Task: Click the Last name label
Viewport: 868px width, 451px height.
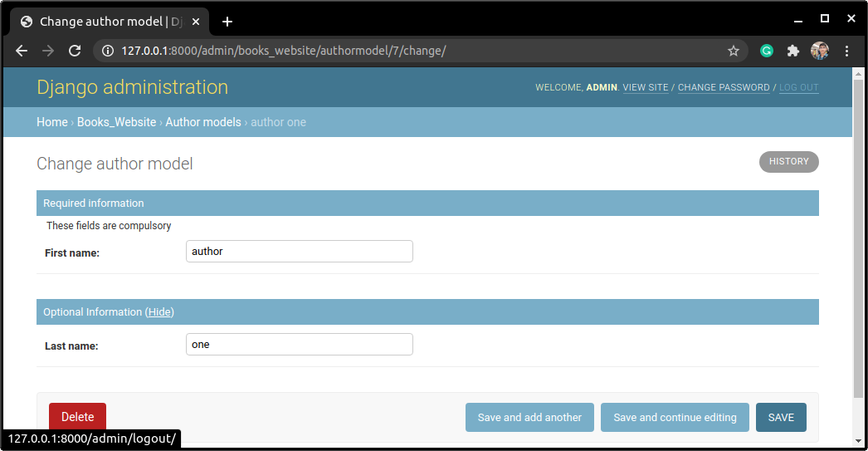Action: [71, 346]
